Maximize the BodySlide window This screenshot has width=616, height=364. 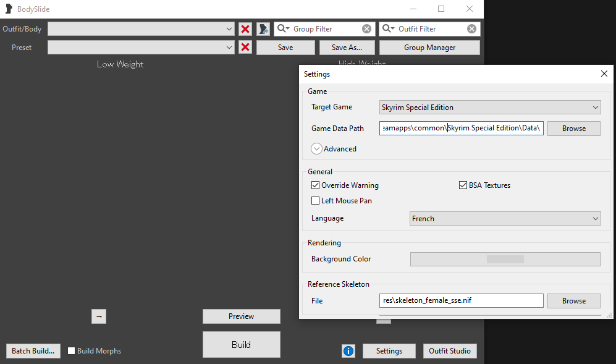(x=441, y=9)
